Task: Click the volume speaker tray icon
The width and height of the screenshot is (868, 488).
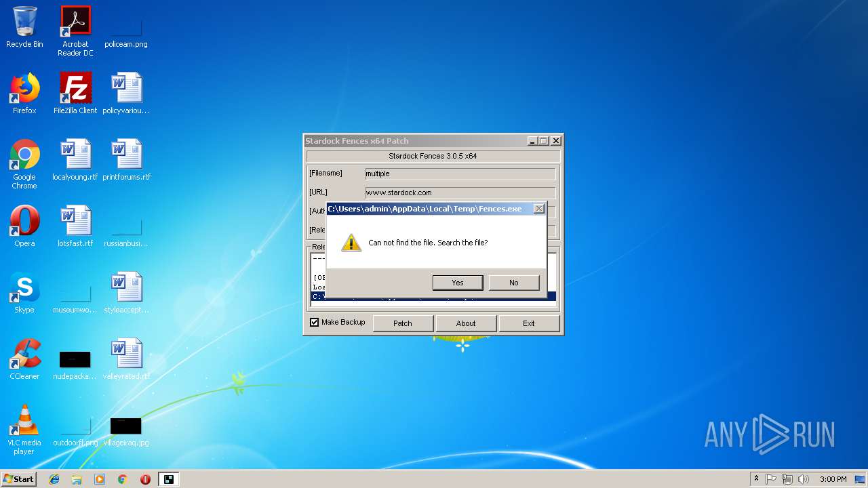Action: tap(804, 479)
